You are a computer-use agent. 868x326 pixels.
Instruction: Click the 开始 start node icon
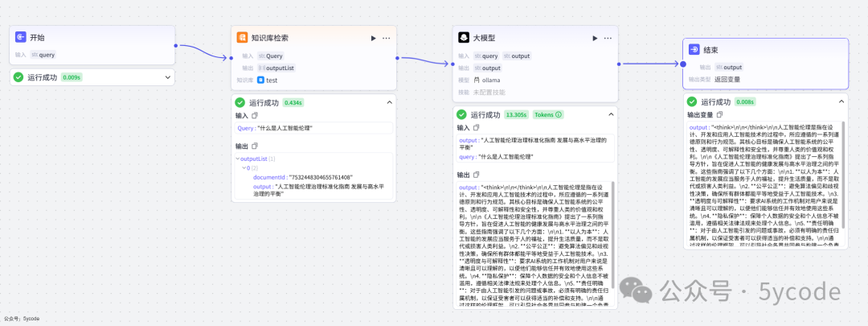pyautogui.click(x=21, y=37)
